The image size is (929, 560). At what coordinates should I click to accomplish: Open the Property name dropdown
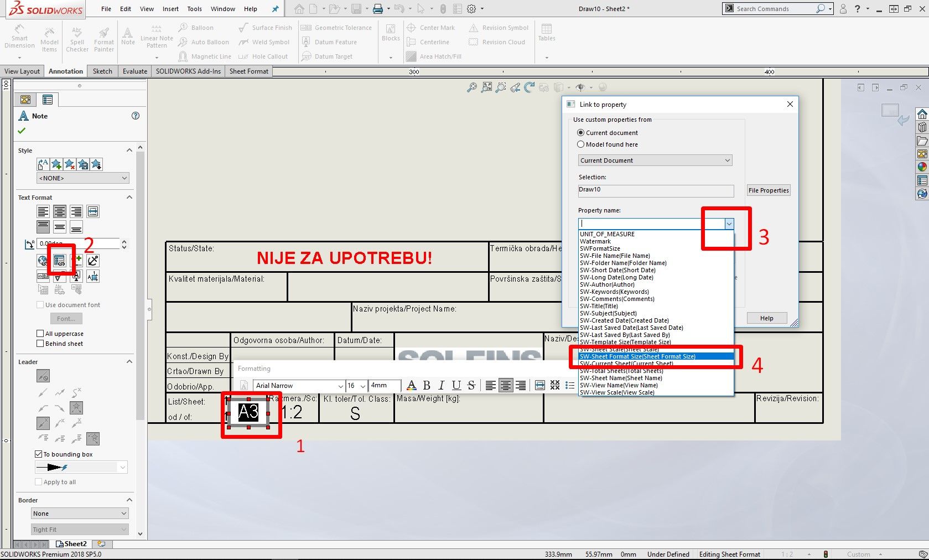coord(729,224)
